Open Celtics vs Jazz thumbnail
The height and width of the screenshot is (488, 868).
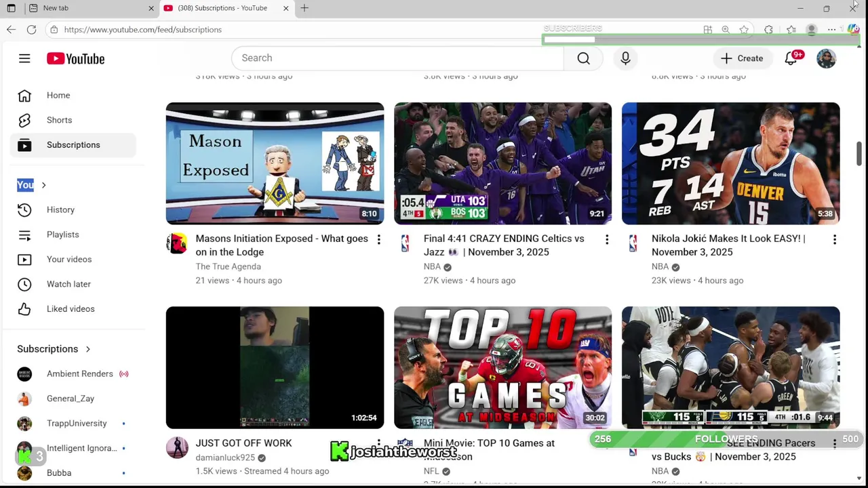click(502, 163)
